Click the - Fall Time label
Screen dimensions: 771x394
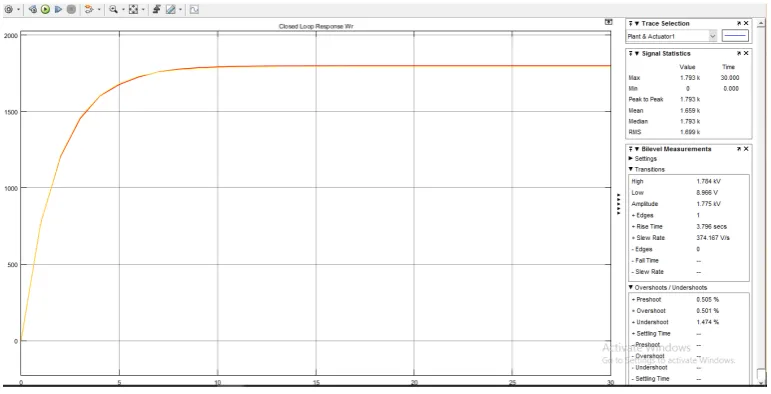(x=645, y=261)
